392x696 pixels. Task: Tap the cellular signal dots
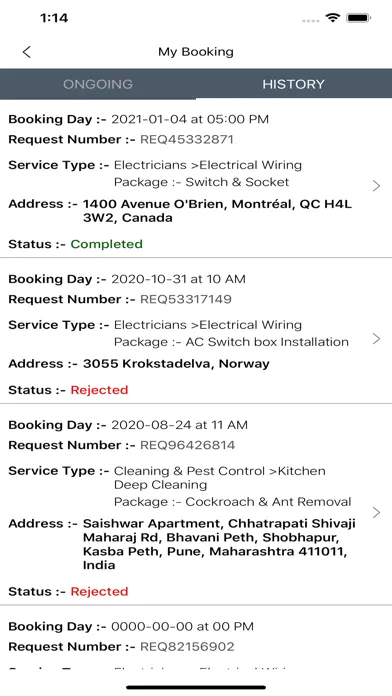pos(311,20)
